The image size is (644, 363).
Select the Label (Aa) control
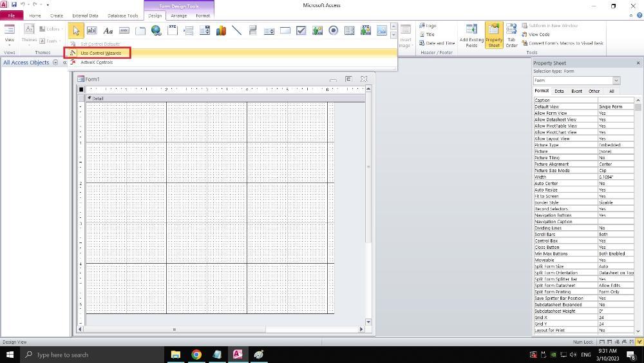[x=108, y=30]
